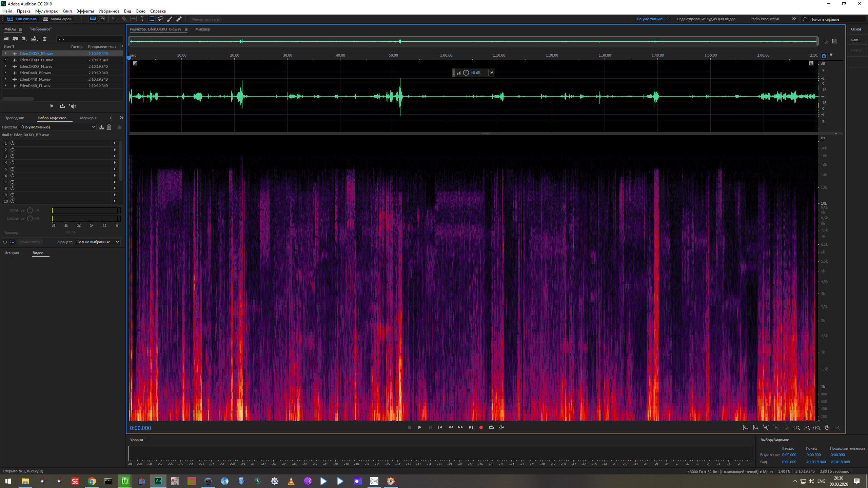Viewport: 868px width, 488px height.
Task: Toggle power for effect slot 1
Action: 12,143
